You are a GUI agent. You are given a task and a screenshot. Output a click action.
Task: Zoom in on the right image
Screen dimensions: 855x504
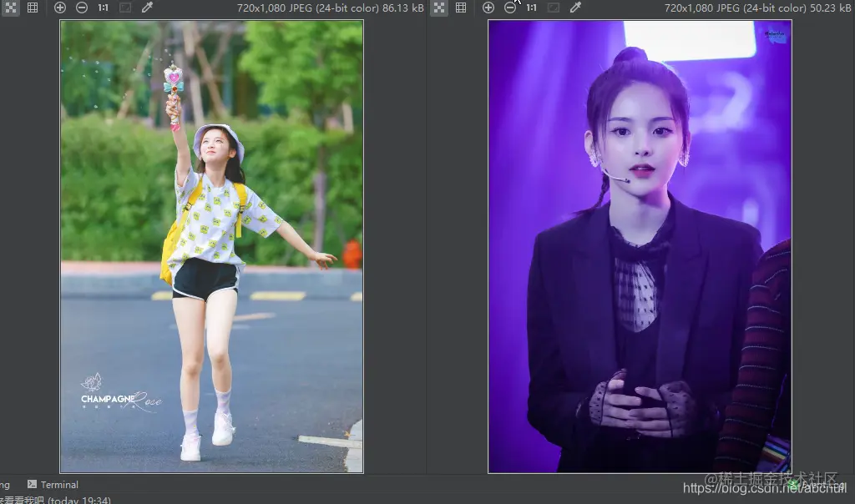(x=488, y=8)
